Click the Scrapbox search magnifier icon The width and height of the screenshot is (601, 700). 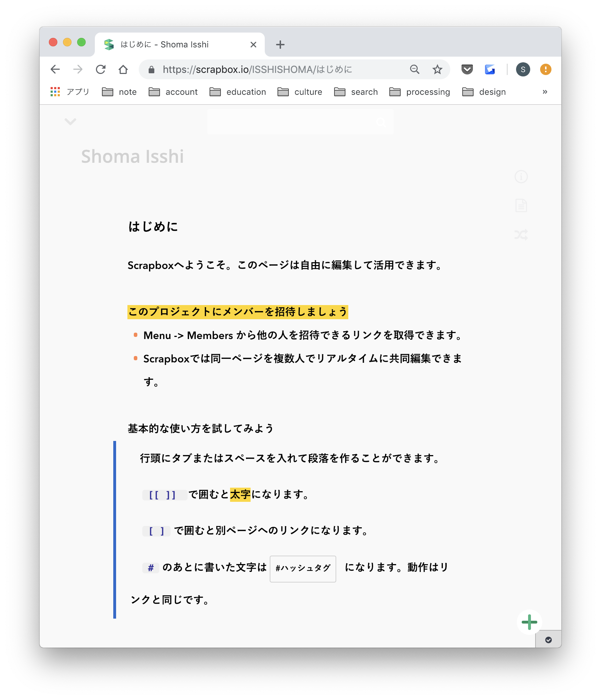pos(381,122)
